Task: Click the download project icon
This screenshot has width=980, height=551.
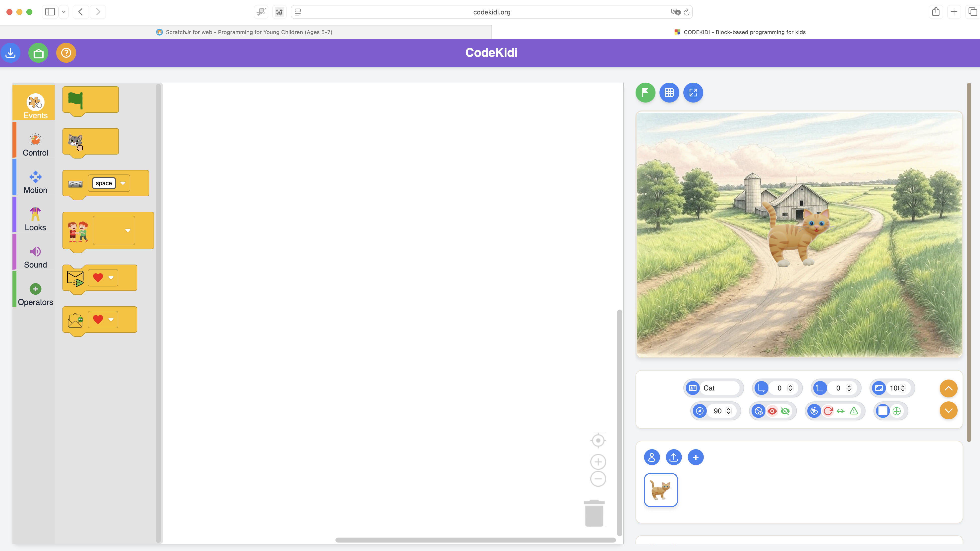Action: click(x=11, y=53)
